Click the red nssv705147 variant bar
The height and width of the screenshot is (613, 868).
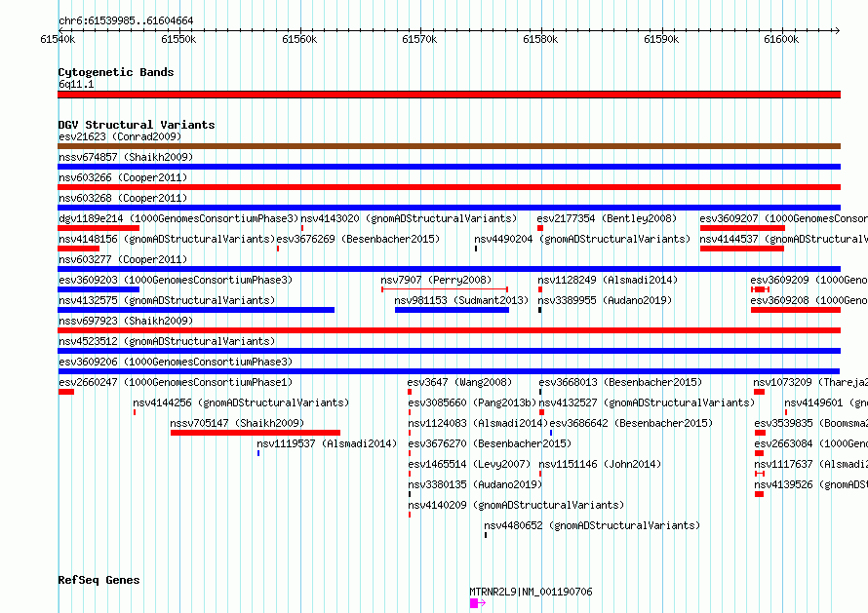click(256, 433)
